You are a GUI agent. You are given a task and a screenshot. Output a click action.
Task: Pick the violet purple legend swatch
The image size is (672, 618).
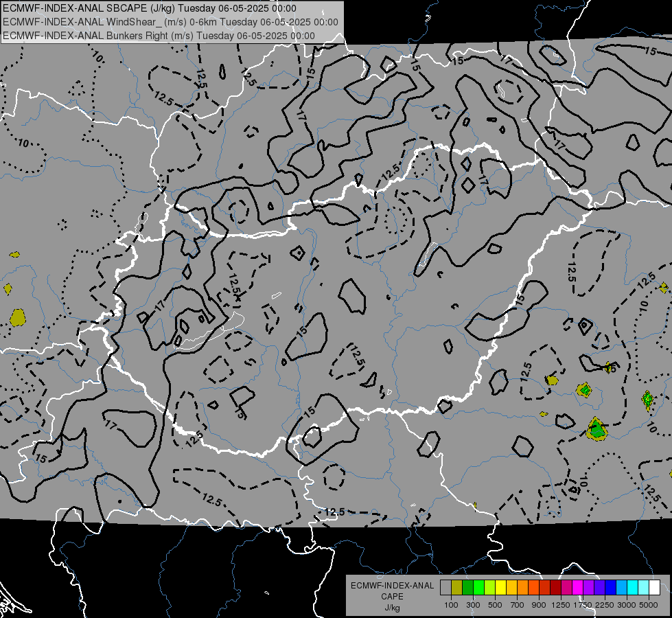[x=588, y=588]
